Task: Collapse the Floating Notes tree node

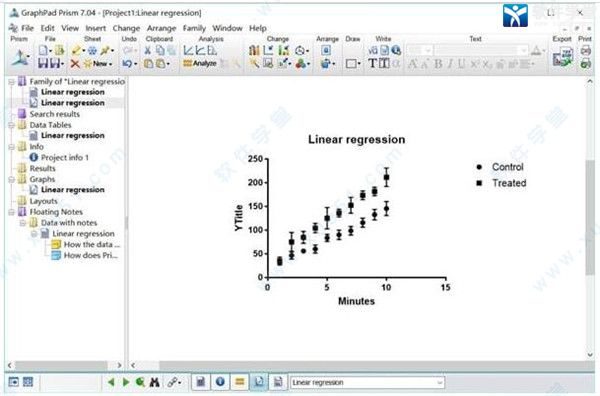Action: [11, 212]
